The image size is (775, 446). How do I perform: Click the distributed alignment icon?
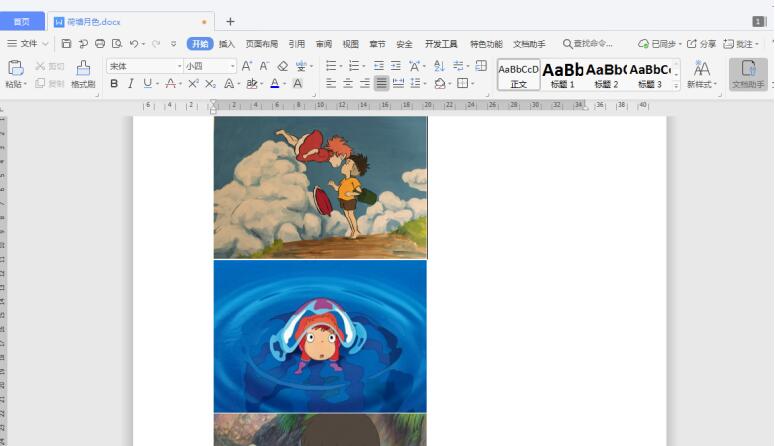pos(398,84)
